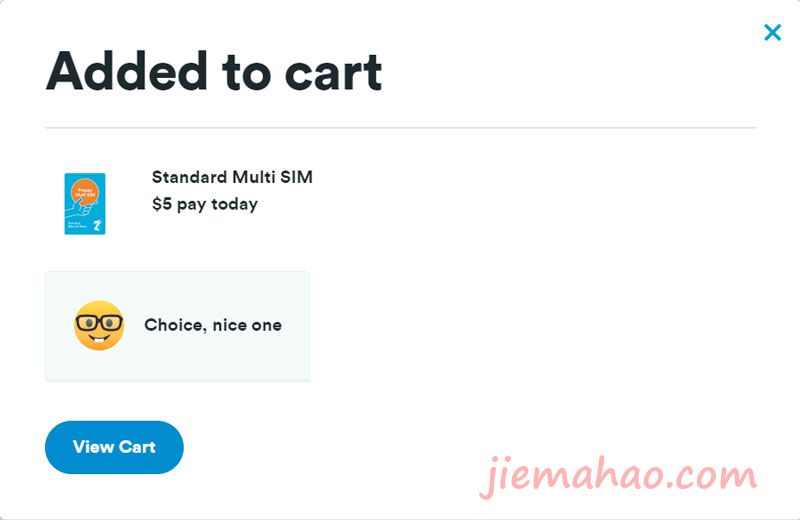
Task: Click the glasses on the emoji face
Action: [x=99, y=323]
